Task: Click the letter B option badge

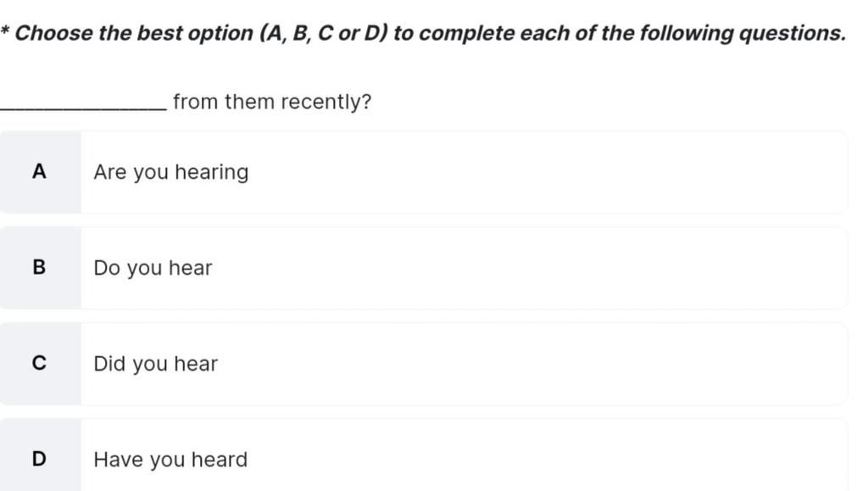Action: pyautogui.click(x=39, y=268)
